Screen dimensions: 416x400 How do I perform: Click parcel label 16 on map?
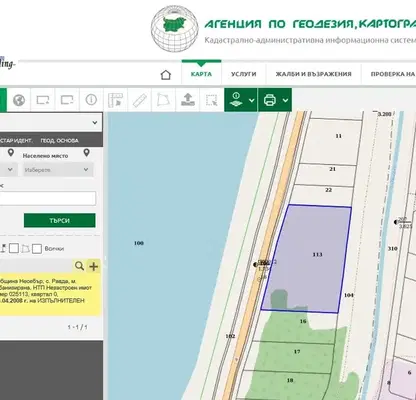(303, 321)
